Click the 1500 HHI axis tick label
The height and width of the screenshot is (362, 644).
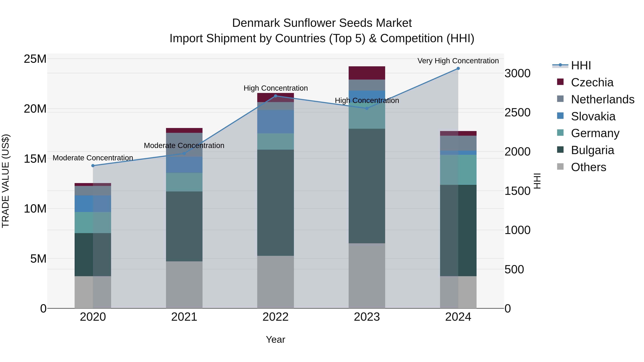pos(518,191)
